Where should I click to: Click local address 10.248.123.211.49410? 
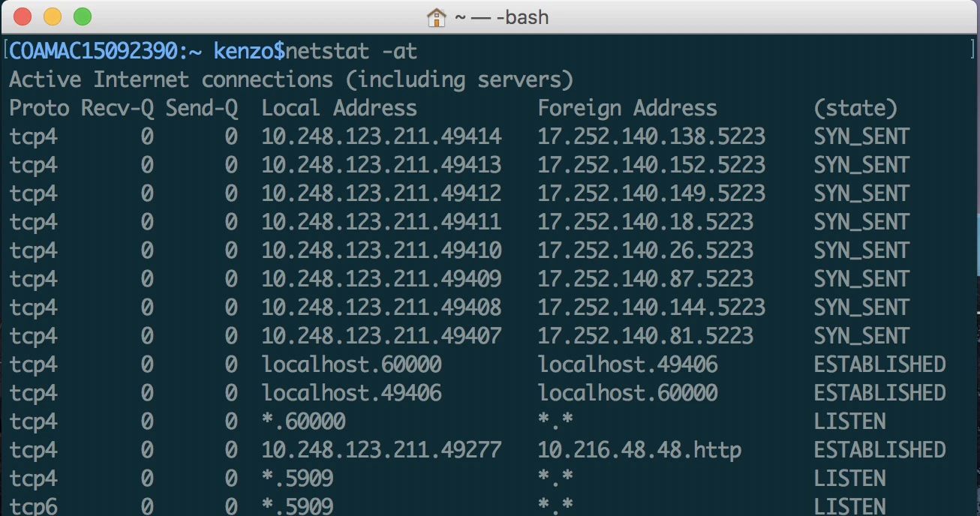pyautogui.click(x=381, y=250)
